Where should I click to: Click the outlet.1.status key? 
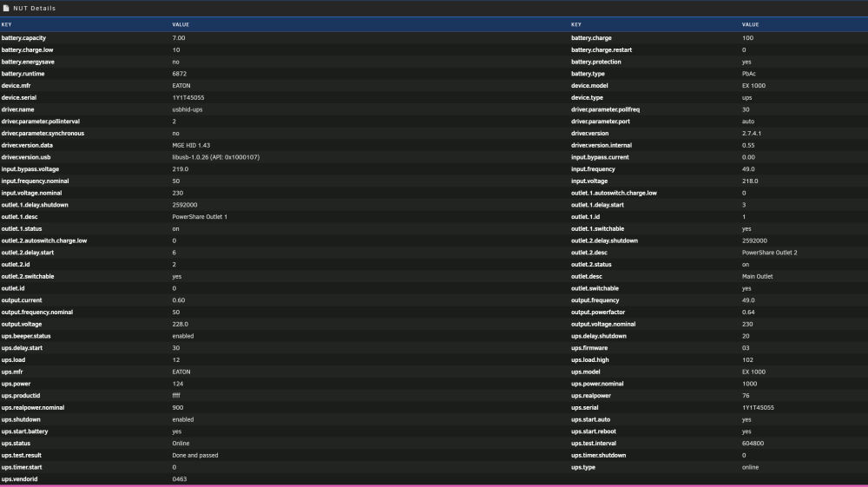tap(22, 228)
